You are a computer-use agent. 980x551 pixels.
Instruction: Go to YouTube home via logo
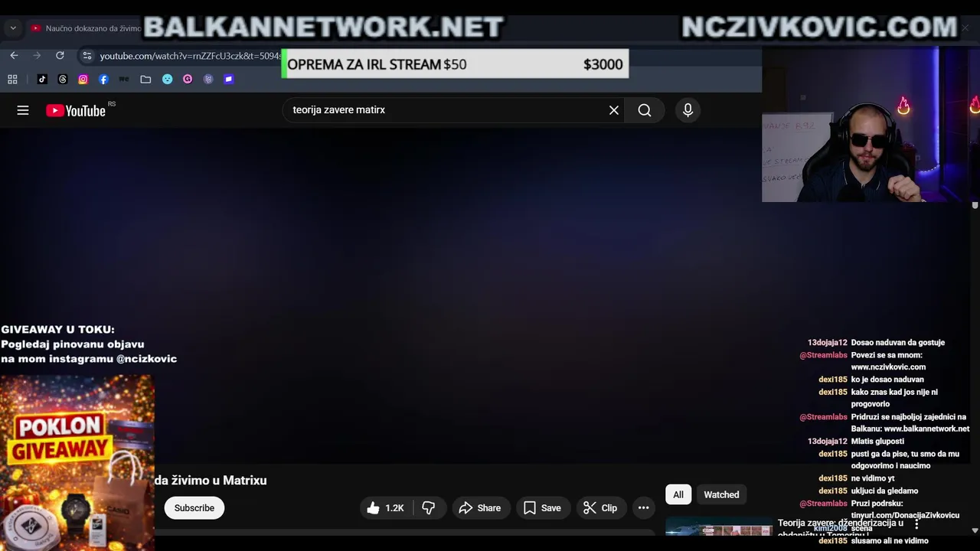76,110
